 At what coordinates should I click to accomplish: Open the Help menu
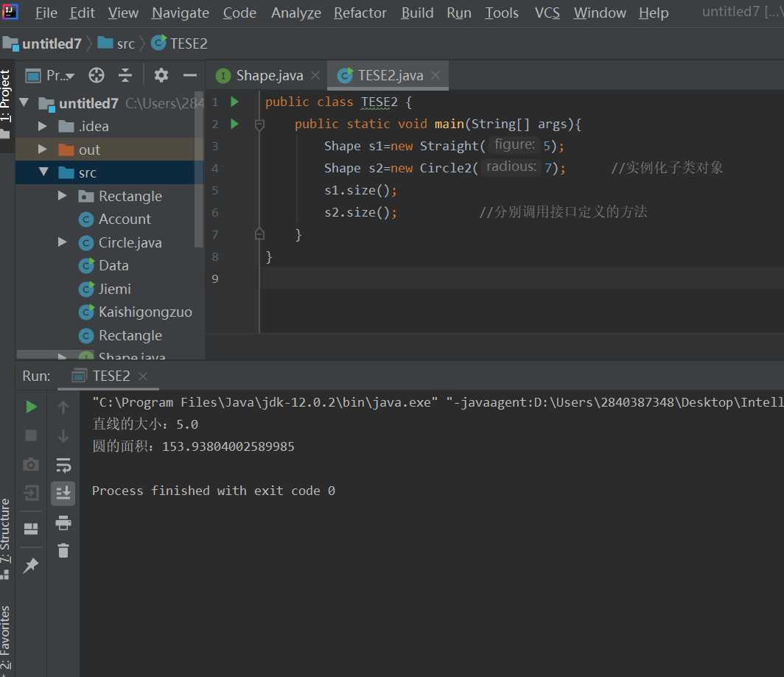point(653,13)
